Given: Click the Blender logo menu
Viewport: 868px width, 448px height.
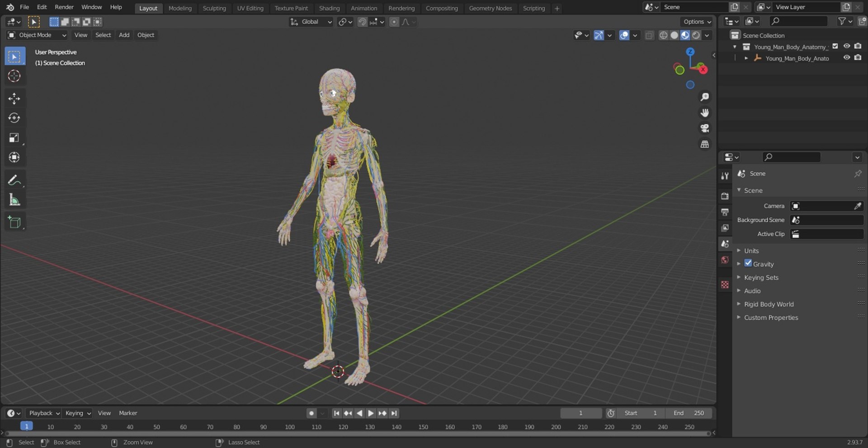Looking at the screenshot, I should coord(10,7).
